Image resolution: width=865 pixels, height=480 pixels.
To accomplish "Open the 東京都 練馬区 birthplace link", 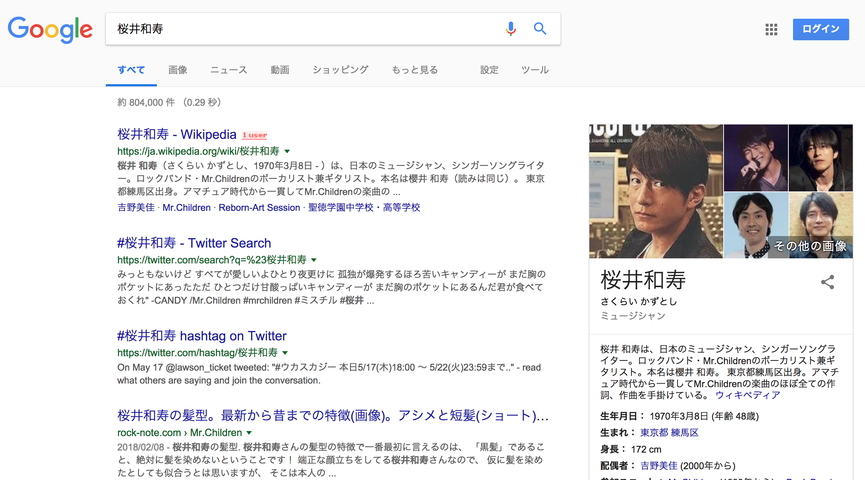I will click(x=669, y=433).
